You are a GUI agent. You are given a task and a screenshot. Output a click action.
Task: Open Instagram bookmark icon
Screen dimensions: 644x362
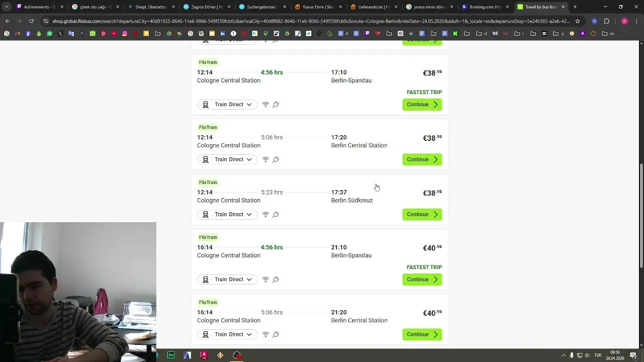coord(125,34)
